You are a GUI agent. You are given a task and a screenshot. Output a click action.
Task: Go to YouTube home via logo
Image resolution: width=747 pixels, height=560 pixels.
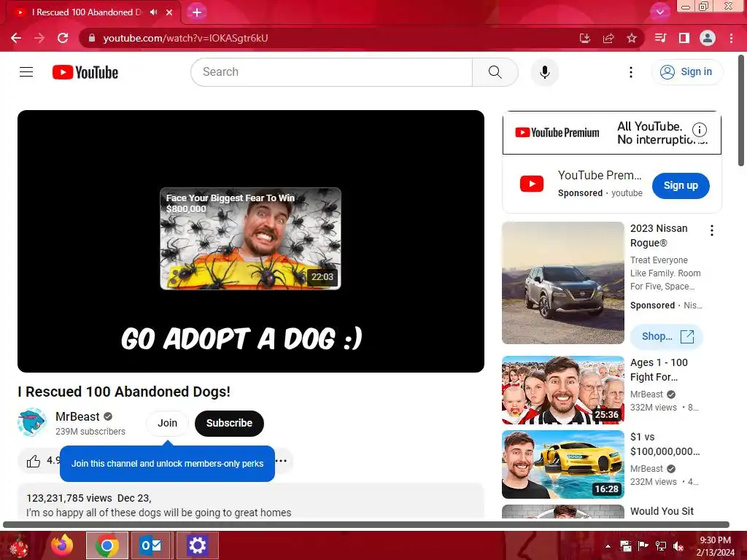click(85, 72)
